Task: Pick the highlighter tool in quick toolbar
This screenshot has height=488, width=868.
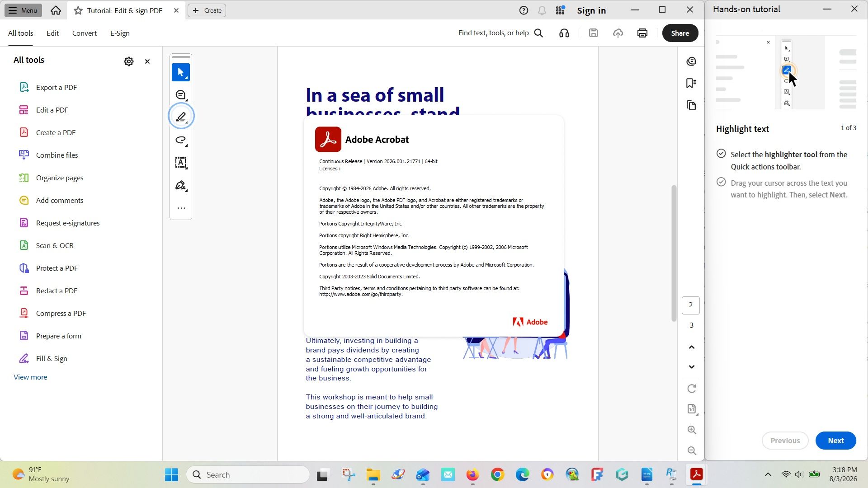Action: (181, 117)
